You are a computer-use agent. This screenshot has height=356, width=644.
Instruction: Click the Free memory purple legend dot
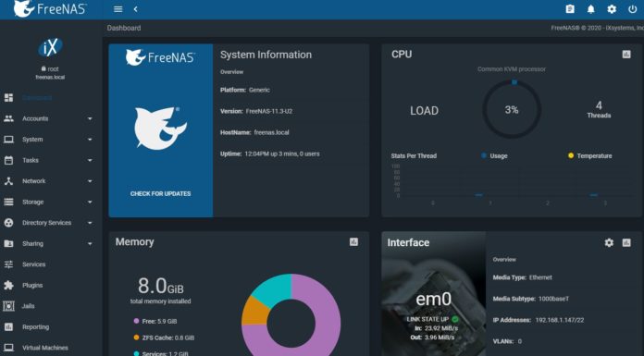click(x=136, y=321)
